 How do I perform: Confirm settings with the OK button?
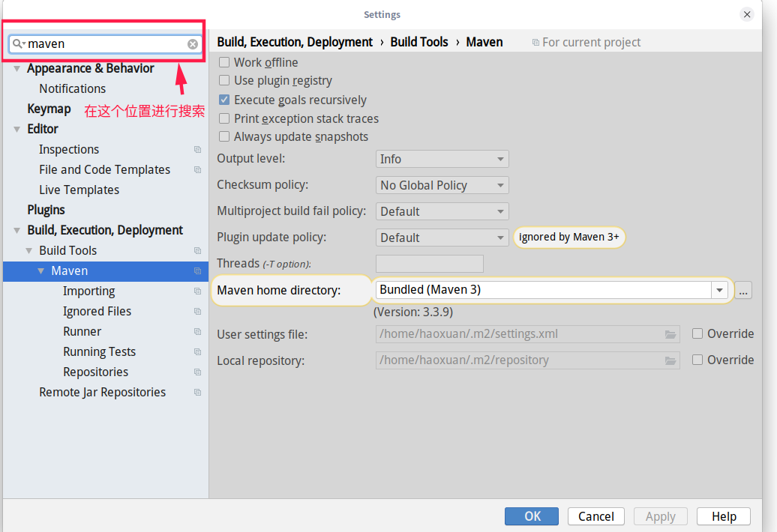tap(531, 516)
